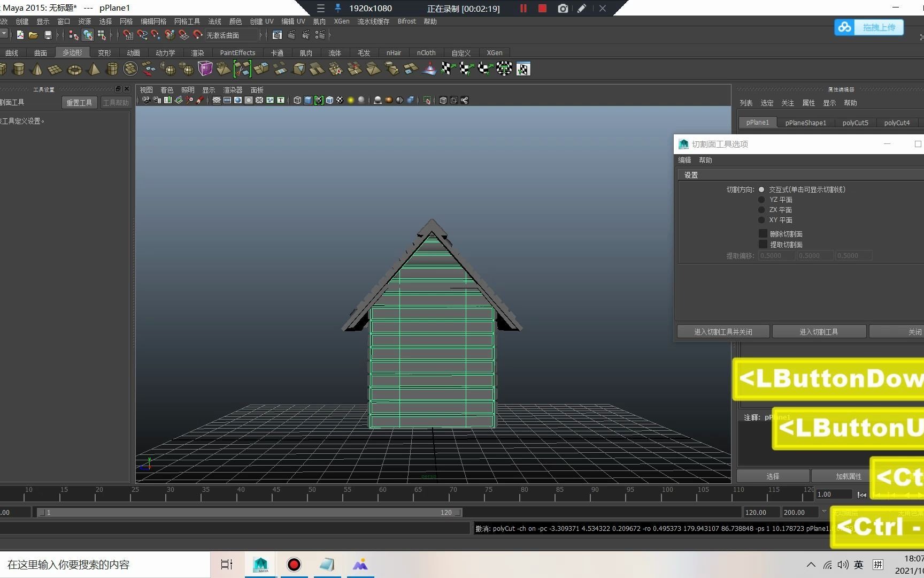Select ZX 平面 radio button
Screen dimensions: 924x578
tap(761, 210)
